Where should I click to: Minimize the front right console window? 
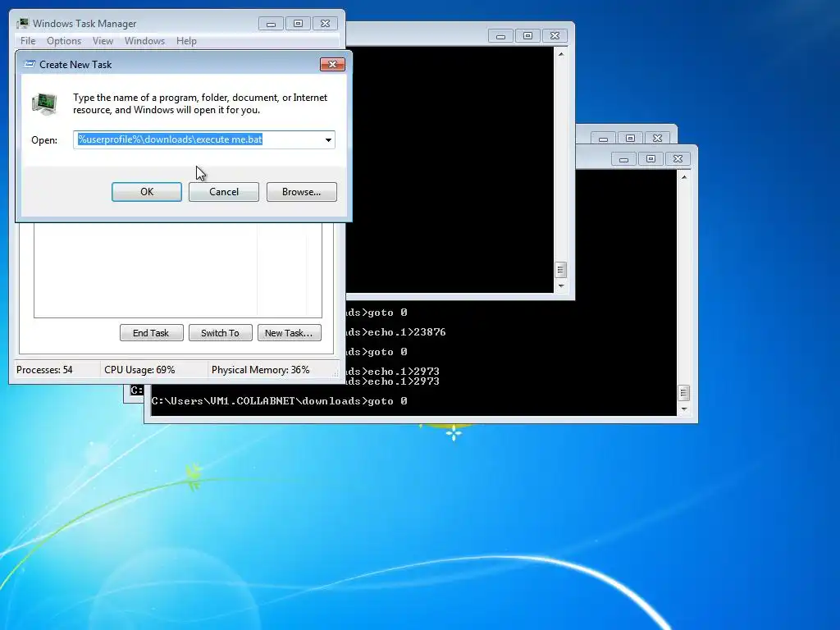pos(623,159)
